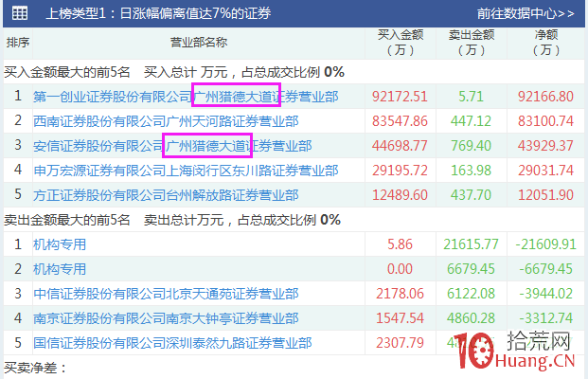Select sell amount 4860.28
The width and height of the screenshot is (588, 379).
coord(471,318)
